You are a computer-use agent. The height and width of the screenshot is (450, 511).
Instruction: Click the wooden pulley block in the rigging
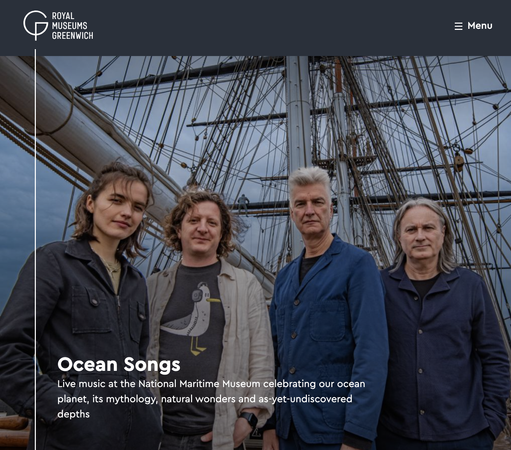[459, 162]
